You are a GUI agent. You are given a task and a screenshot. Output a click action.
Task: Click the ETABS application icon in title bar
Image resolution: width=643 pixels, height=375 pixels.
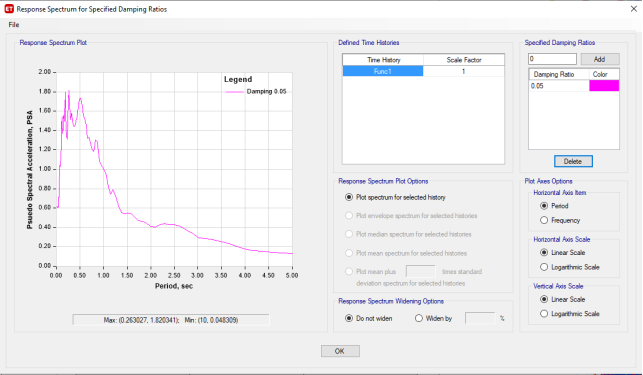[9, 9]
